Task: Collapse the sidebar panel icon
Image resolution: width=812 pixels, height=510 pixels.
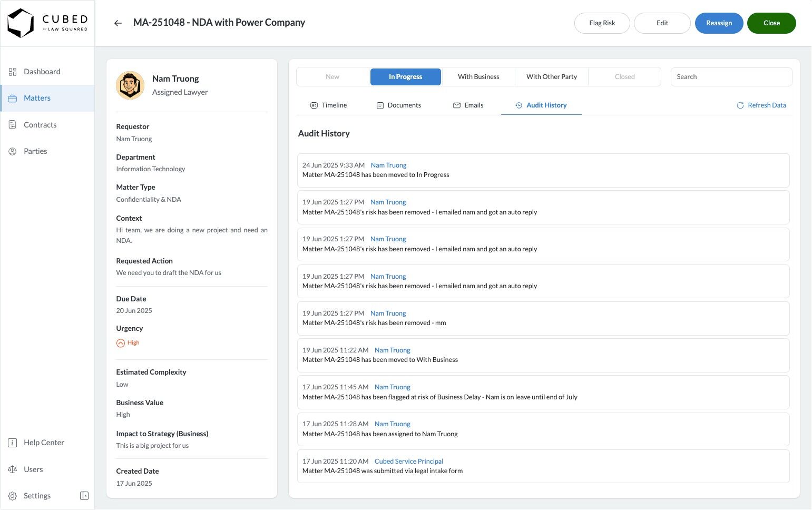Action: (x=84, y=496)
